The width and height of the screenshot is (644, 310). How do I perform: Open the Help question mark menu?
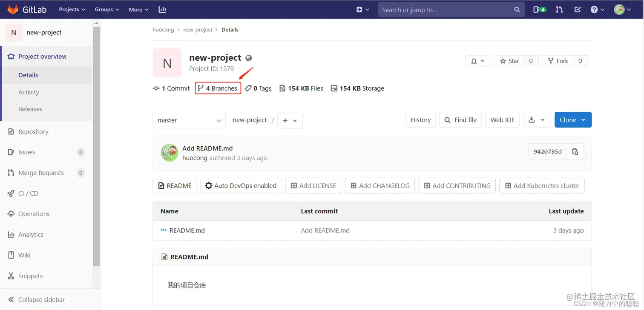597,9
